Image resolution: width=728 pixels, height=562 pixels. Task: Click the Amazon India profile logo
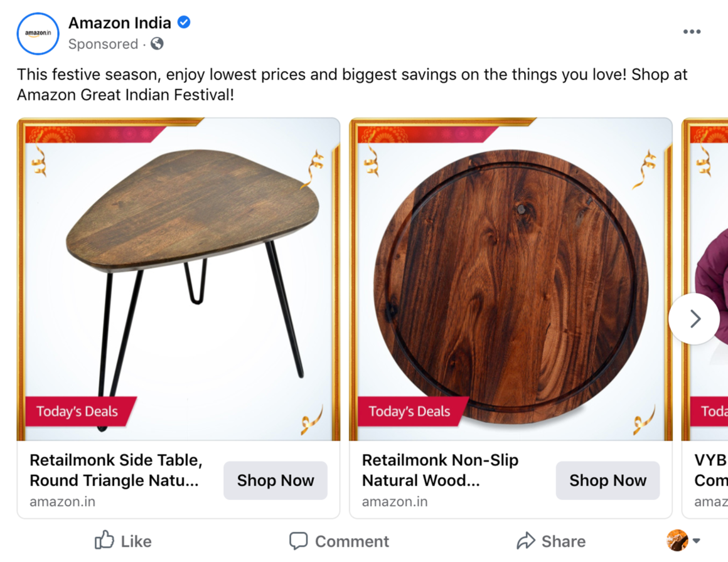tap(38, 33)
